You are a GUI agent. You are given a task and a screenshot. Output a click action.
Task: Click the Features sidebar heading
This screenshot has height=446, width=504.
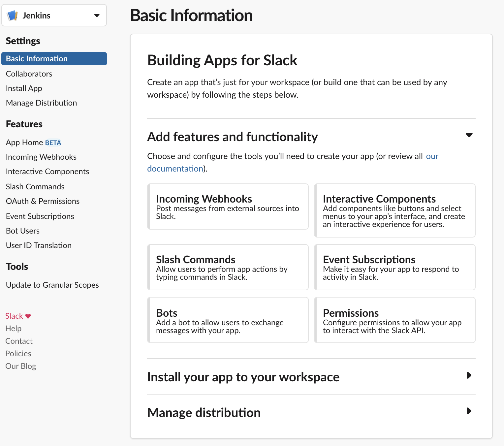coord(24,124)
